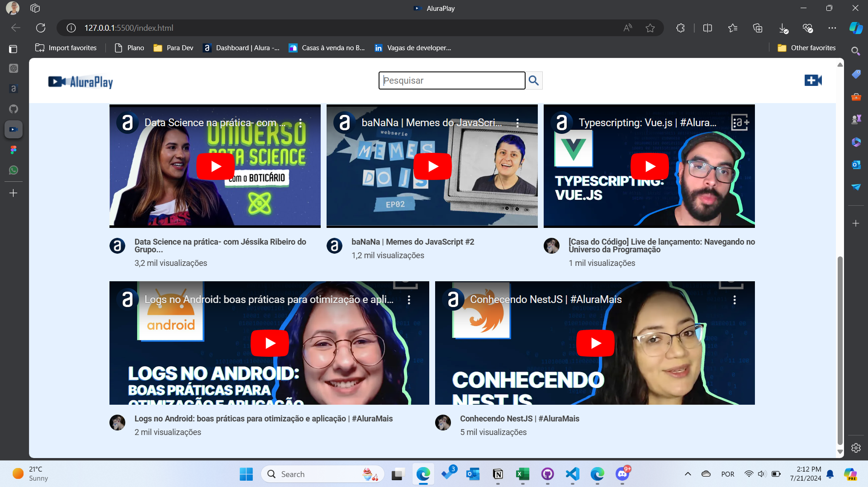
Task: Play the Conhecendo NestJS video
Action: tap(595, 343)
